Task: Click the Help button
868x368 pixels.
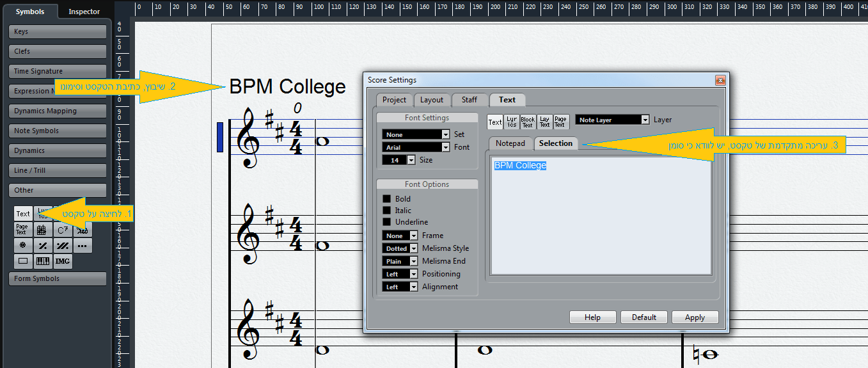Action: click(x=592, y=317)
